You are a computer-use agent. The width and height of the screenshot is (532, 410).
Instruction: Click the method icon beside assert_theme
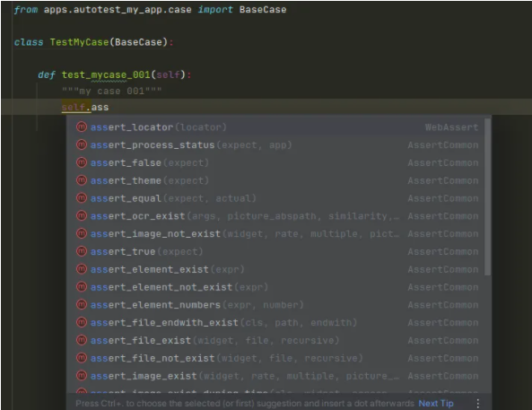coord(82,180)
